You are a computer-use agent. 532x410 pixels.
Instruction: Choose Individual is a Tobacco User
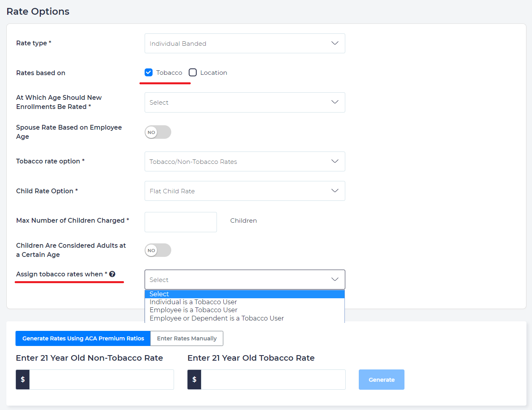point(193,302)
